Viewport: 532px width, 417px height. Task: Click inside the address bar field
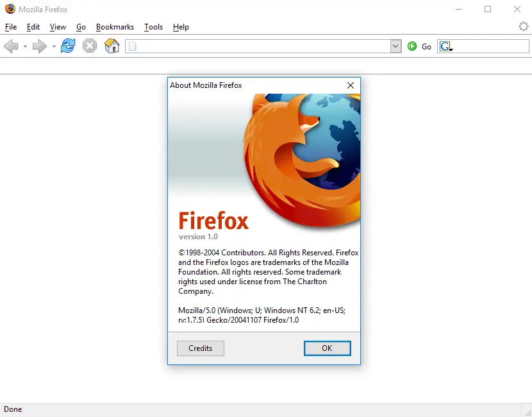coord(256,46)
